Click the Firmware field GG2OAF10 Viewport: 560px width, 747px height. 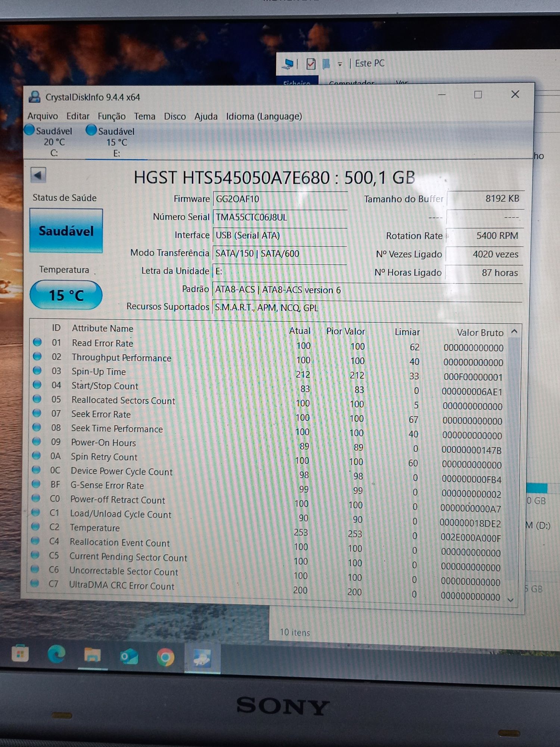[280, 199]
